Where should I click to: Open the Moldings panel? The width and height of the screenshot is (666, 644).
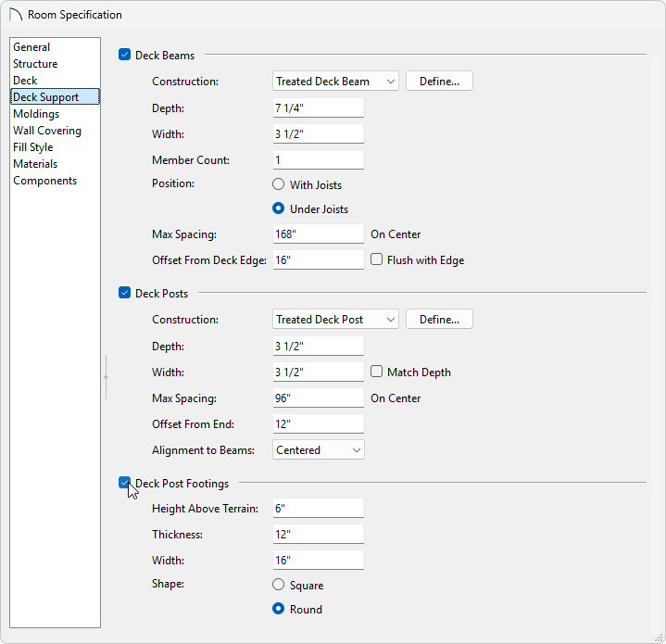click(55, 114)
